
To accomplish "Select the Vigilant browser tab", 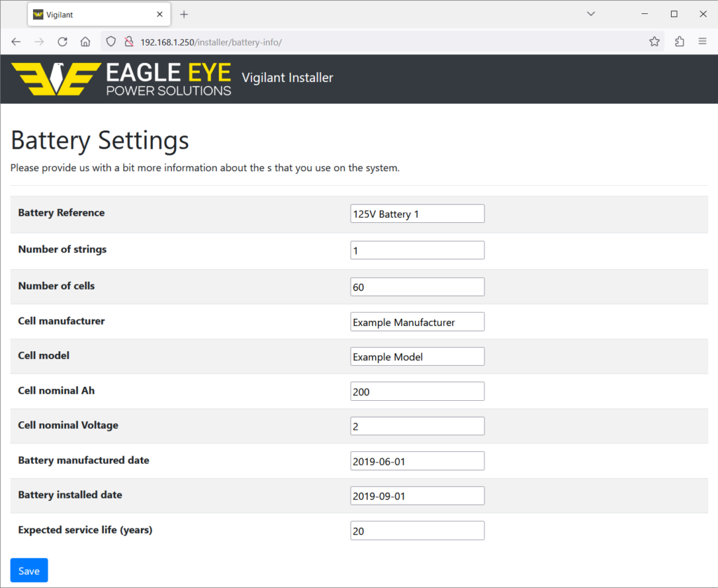I will coord(99,15).
